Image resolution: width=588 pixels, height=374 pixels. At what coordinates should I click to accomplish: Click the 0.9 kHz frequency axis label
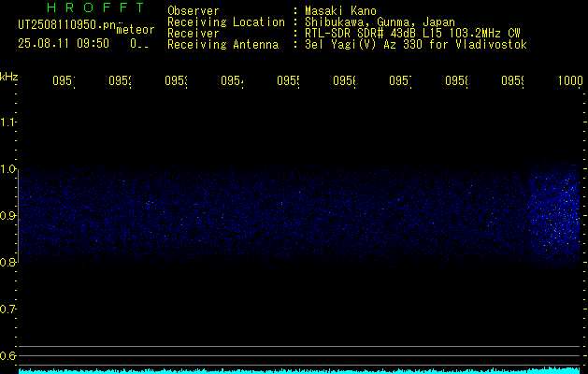coord(7,216)
